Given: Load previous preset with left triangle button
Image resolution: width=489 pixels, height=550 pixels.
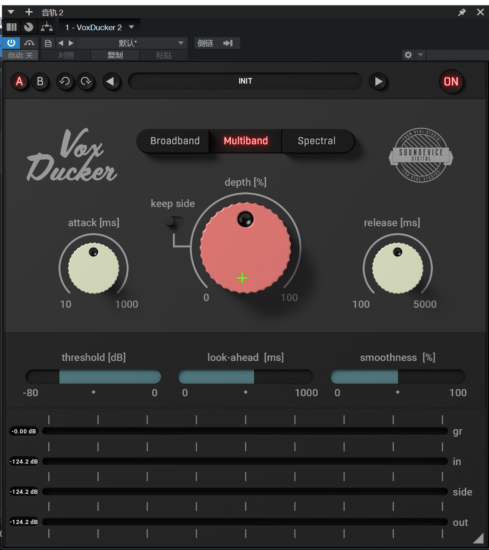Looking at the screenshot, I should pos(112,82).
